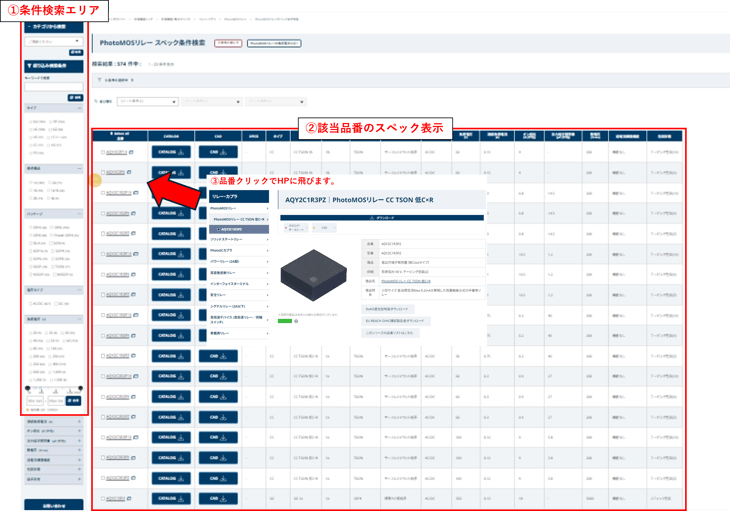Download CAD data for AQY2C5R3P1X
The height and width of the screenshot is (511, 730).
pos(218,437)
